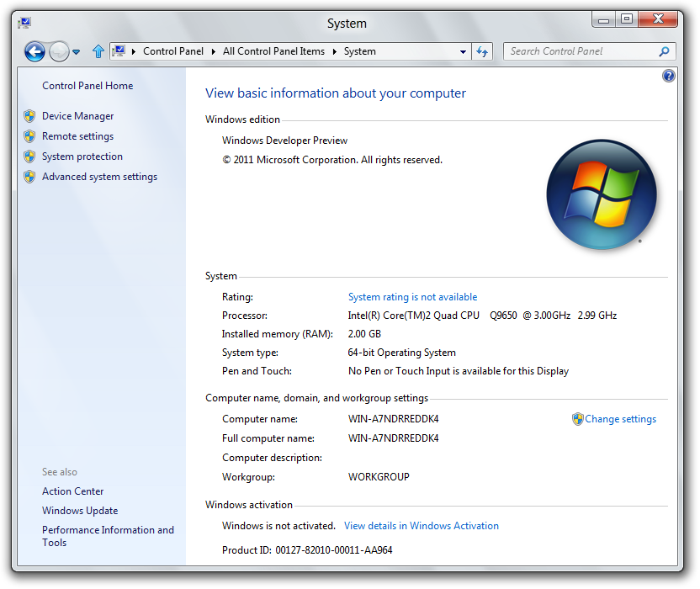700x589 pixels.
Task: Click the System window title bar icon
Action: tap(24, 23)
